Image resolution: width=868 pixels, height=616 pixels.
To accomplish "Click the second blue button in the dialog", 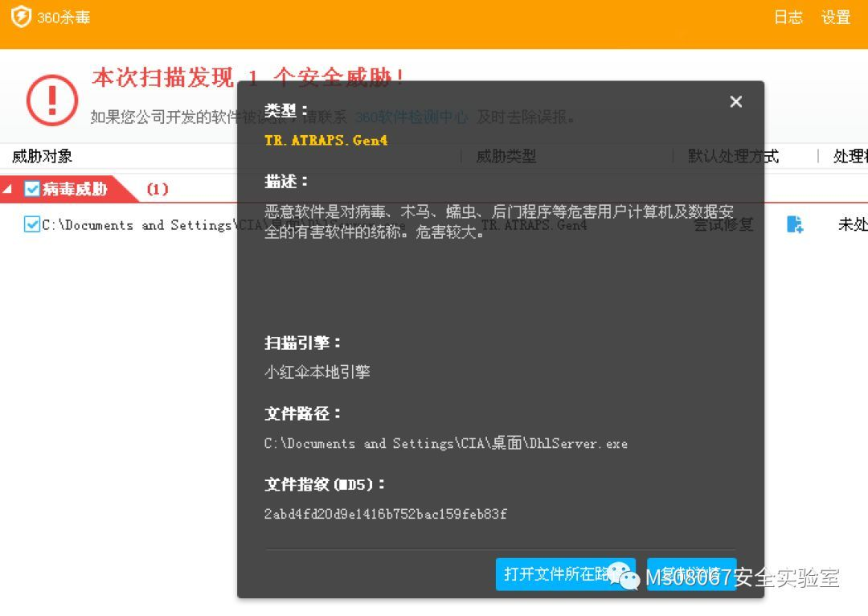I will [x=692, y=576].
